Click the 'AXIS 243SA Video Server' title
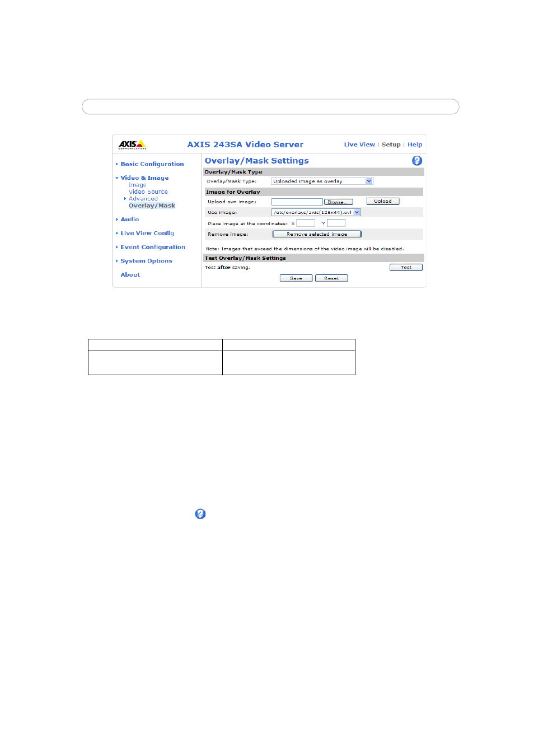 [x=245, y=144]
